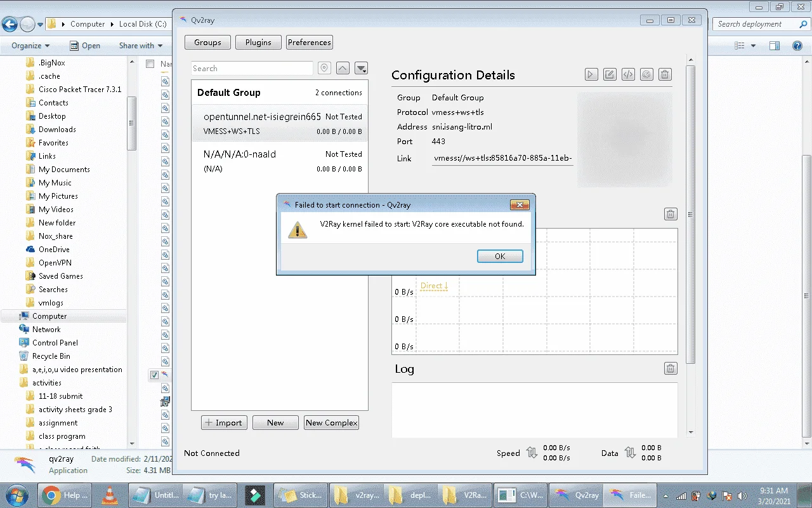
Task: Open the Sticky Notes taskbar button
Action: [x=300, y=495]
